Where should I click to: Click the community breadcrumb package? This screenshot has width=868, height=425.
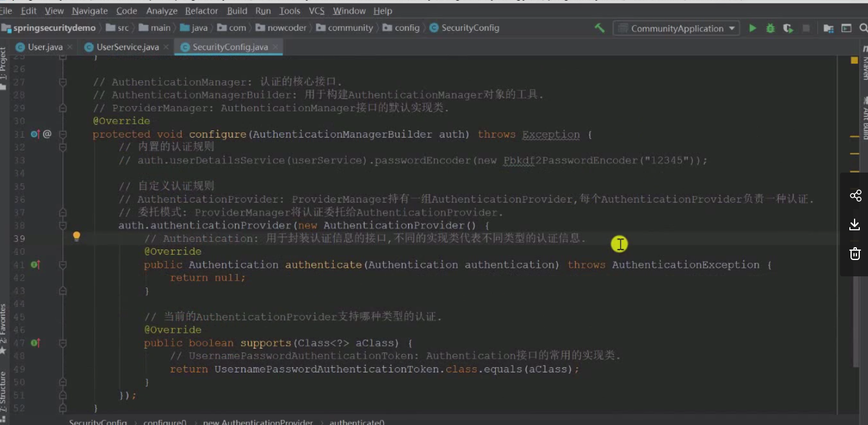pos(345,28)
